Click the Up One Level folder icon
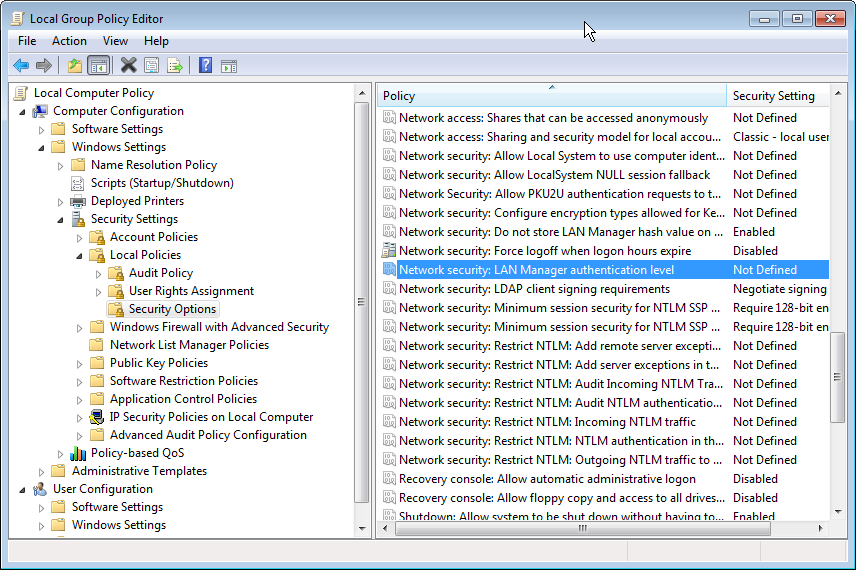This screenshot has height=570, width=856. point(74,66)
